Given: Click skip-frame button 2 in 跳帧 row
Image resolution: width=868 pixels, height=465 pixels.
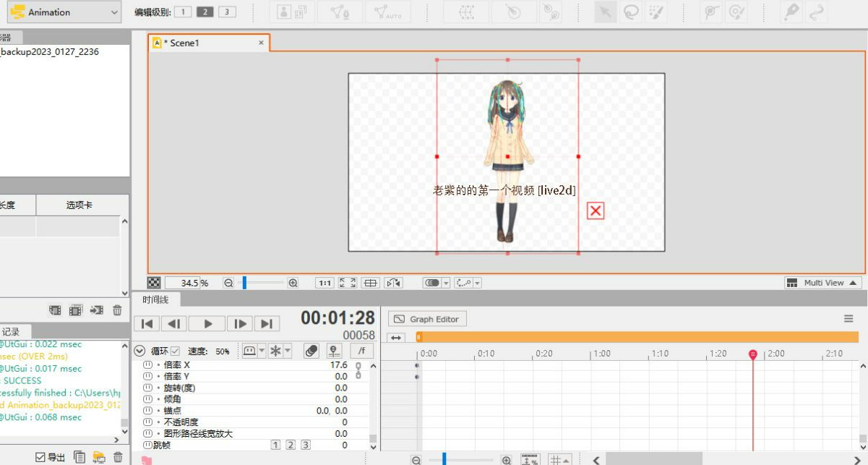Looking at the screenshot, I should tap(291, 445).
